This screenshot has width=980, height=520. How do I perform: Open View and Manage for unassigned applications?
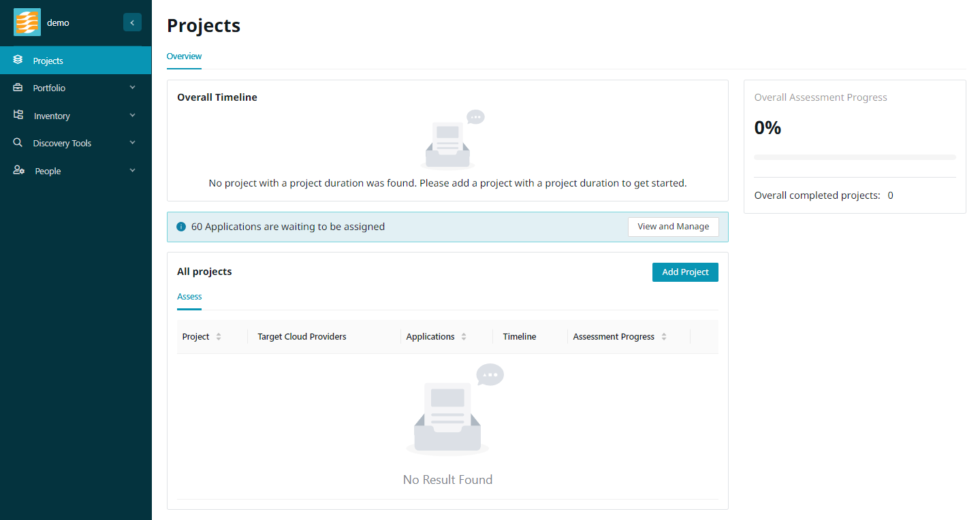click(x=673, y=227)
